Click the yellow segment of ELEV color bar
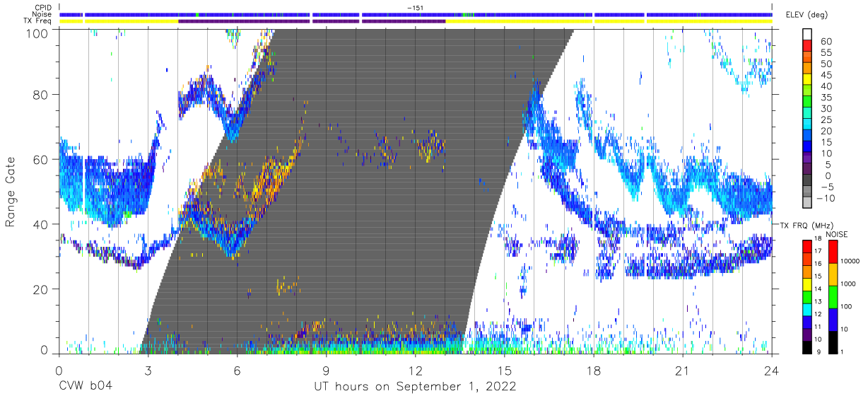The width and height of the screenshot is (868, 401). (x=807, y=81)
